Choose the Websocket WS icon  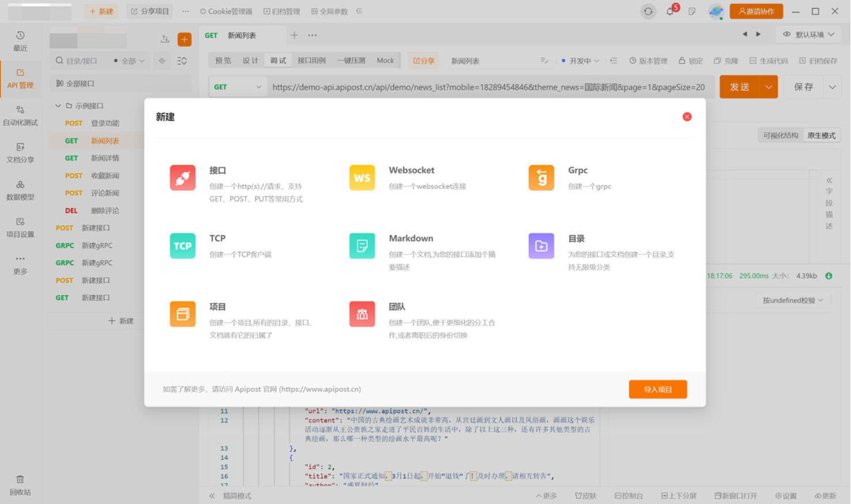[362, 178]
